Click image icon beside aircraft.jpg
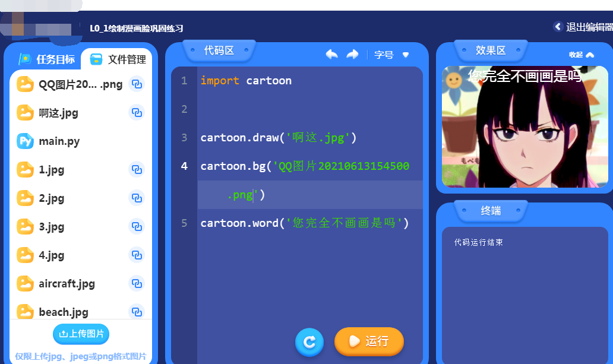Screen dimensions: 613x364 [25, 283]
